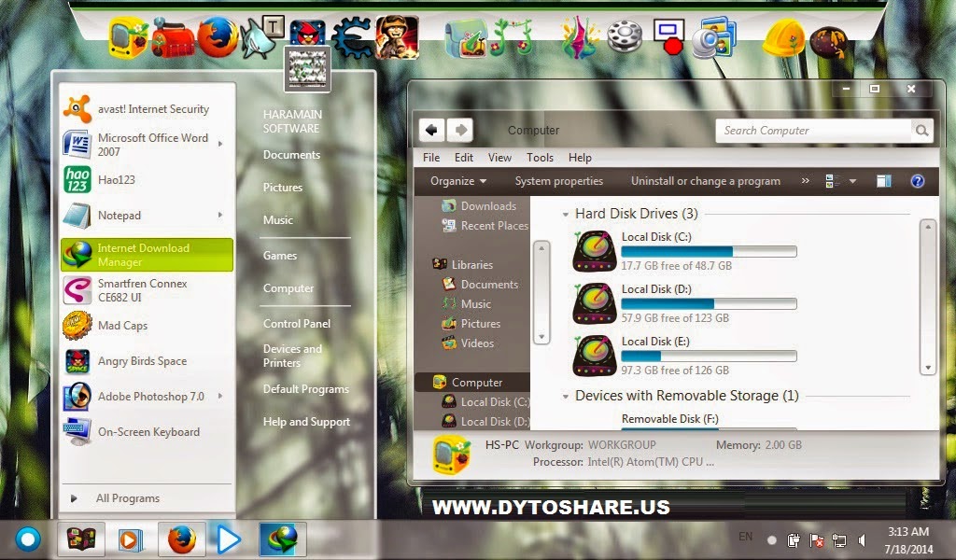Open the red toolbox icon in top dock
Viewport: 956px width, 560px height.
tap(173, 37)
